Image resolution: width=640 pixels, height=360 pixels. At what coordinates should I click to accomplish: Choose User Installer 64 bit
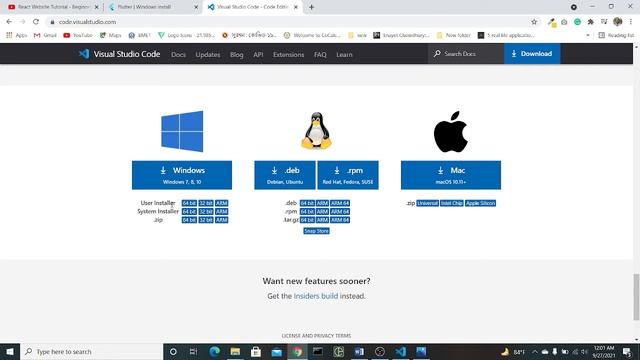point(189,203)
